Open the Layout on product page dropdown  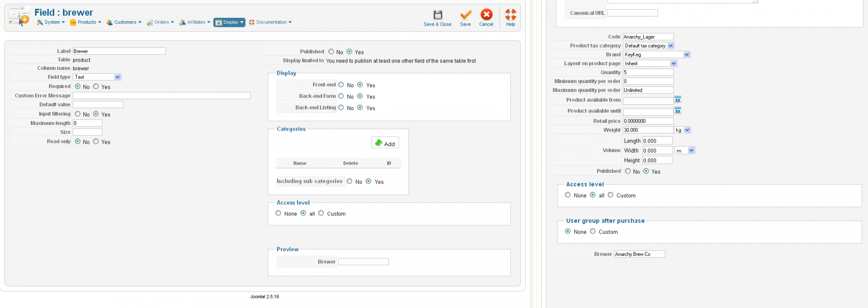(x=650, y=63)
